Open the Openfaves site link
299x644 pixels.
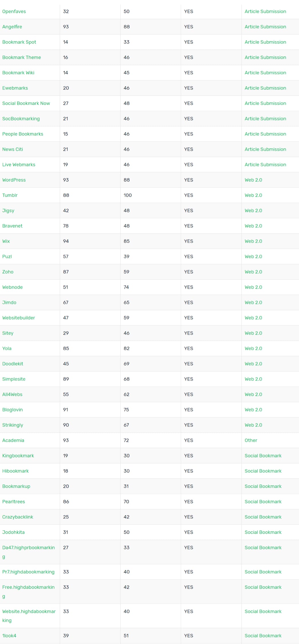14,11
